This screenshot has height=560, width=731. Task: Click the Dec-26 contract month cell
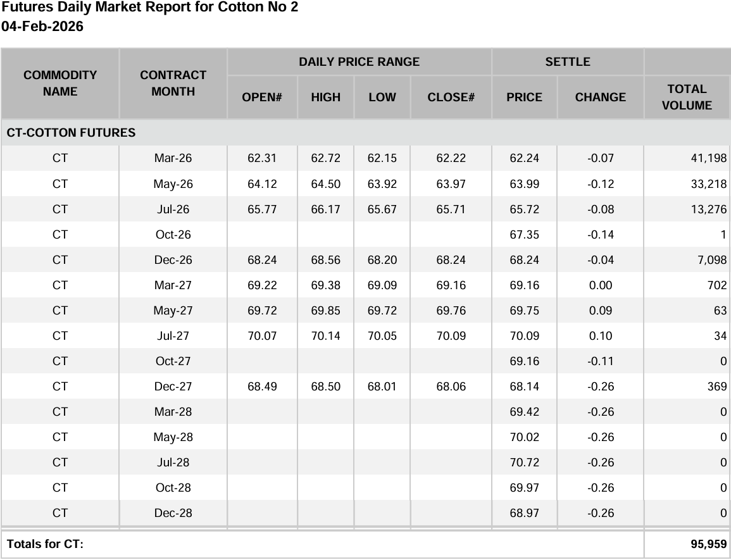(x=173, y=259)
